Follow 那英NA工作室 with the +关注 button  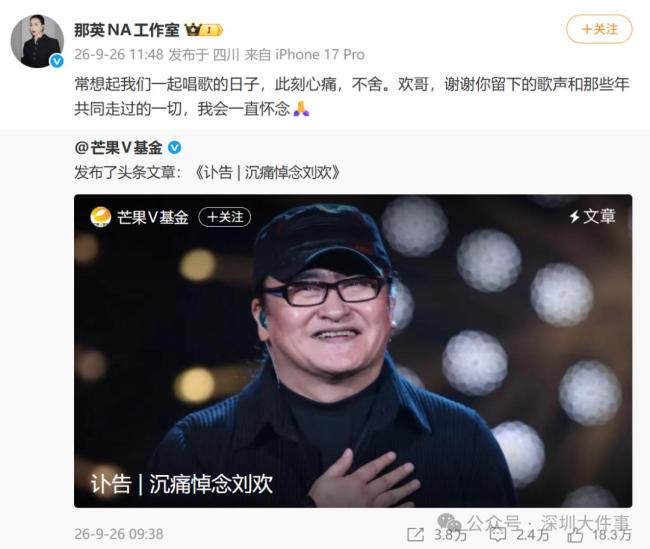click(x=599, y=29)
